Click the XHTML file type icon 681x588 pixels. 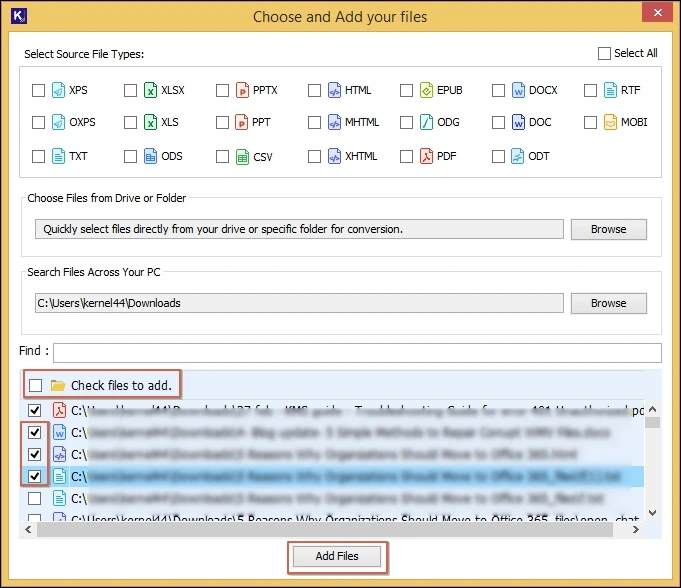coord(334,156)
